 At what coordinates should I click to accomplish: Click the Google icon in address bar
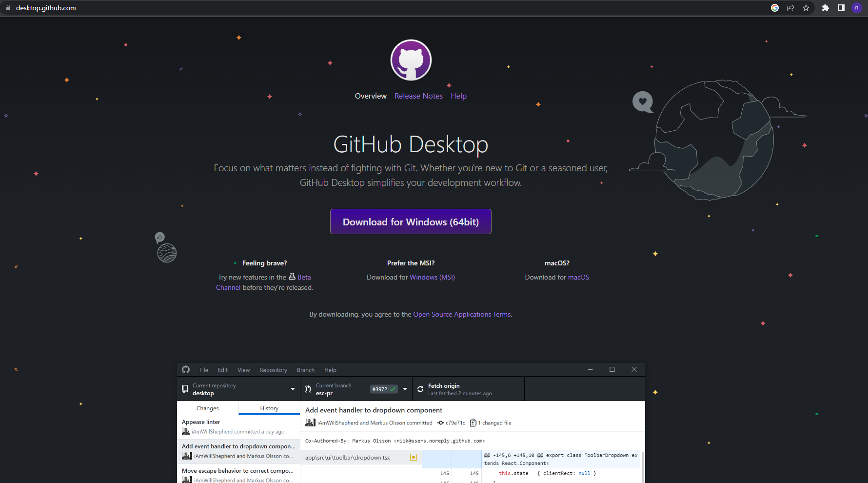775,8
